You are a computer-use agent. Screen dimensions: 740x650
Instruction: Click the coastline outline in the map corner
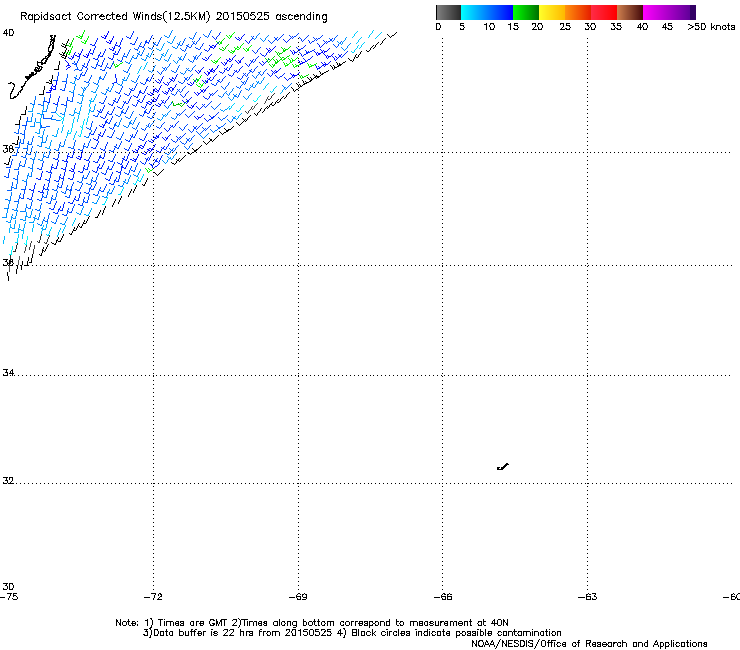(x=32, y=67)
